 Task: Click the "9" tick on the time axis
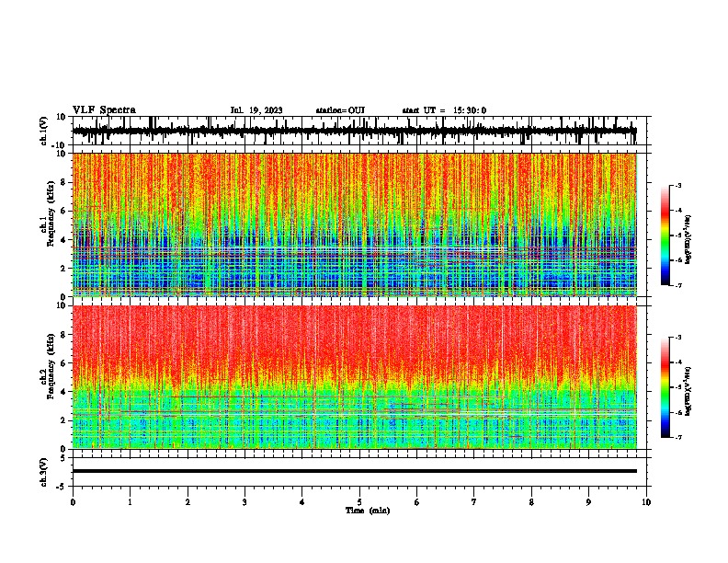588,502
